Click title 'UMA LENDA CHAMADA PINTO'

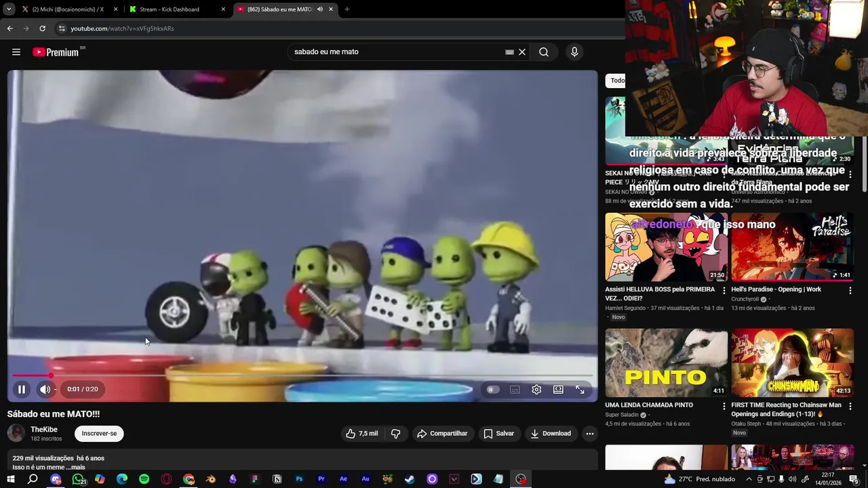649,405
